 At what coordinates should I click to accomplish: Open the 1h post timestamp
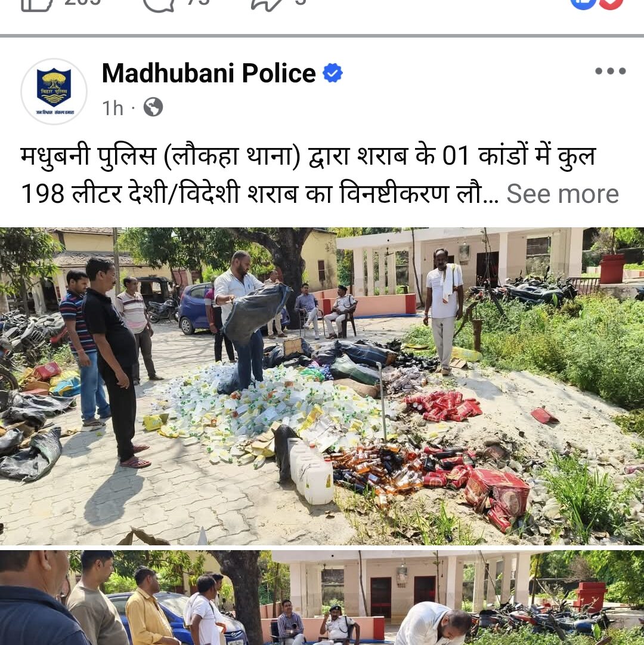coord(113,108)
